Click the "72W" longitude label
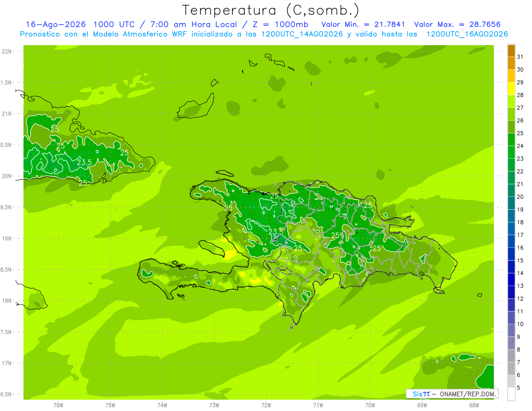532x411 pixels. (x=266, y=405)
